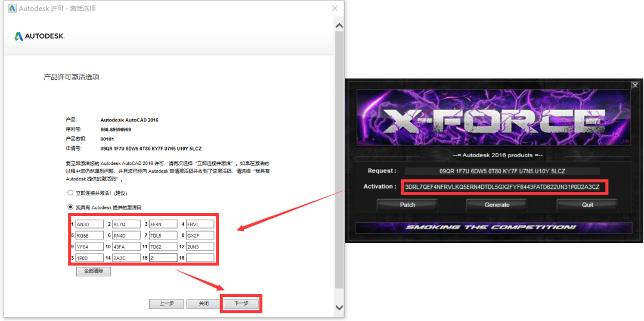Viewport: 644px width, 321px height.
Task: Click the Activation field in X-Force window
Action: pyautogui.click(x=502, y=187)
